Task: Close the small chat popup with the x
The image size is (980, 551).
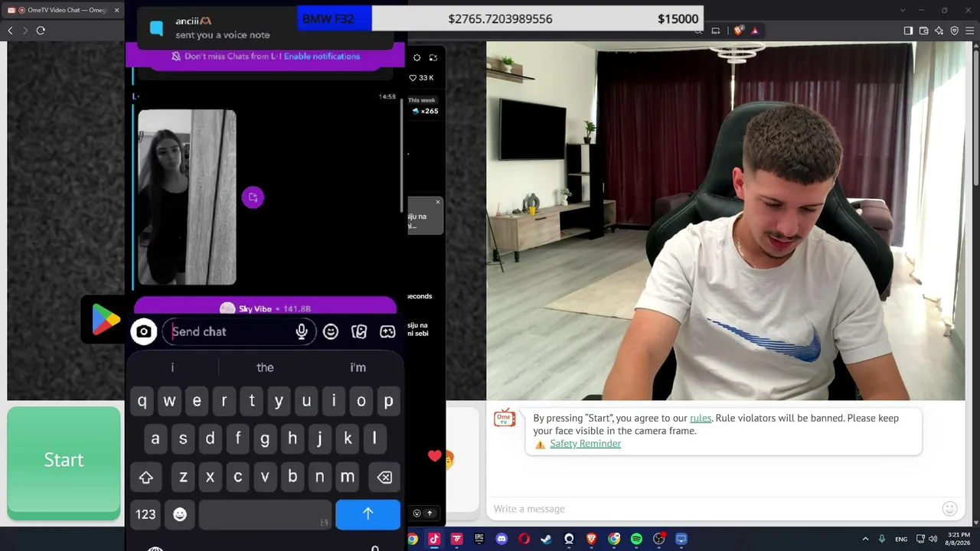Action: point(438,202)
